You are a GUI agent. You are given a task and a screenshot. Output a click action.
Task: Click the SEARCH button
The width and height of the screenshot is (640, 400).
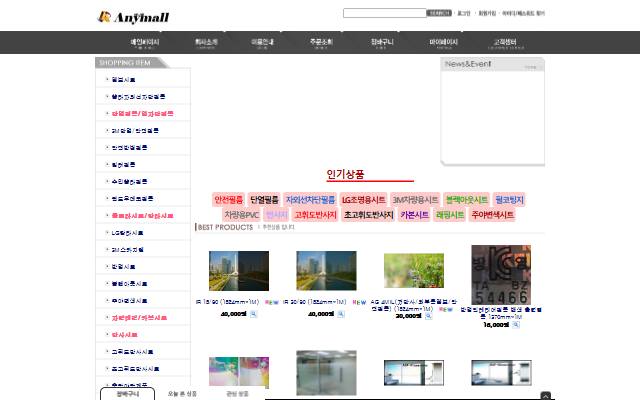click(x=439, y=13)
